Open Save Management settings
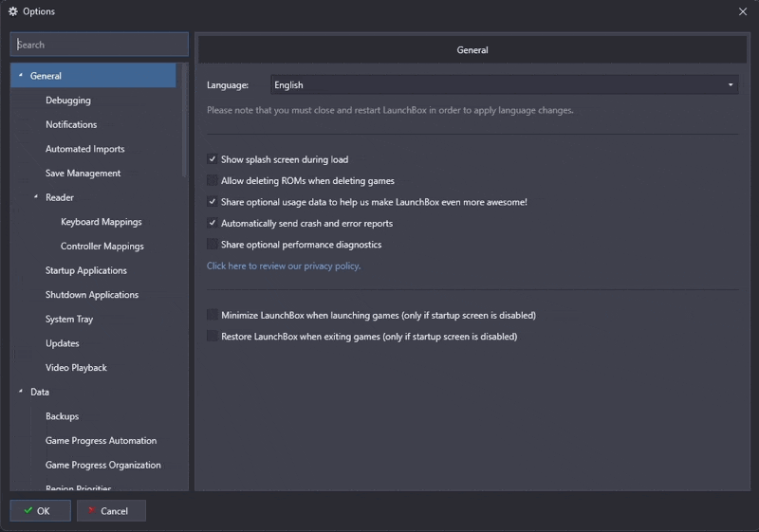Screen dimensions: 759x532 coord(83,174)
